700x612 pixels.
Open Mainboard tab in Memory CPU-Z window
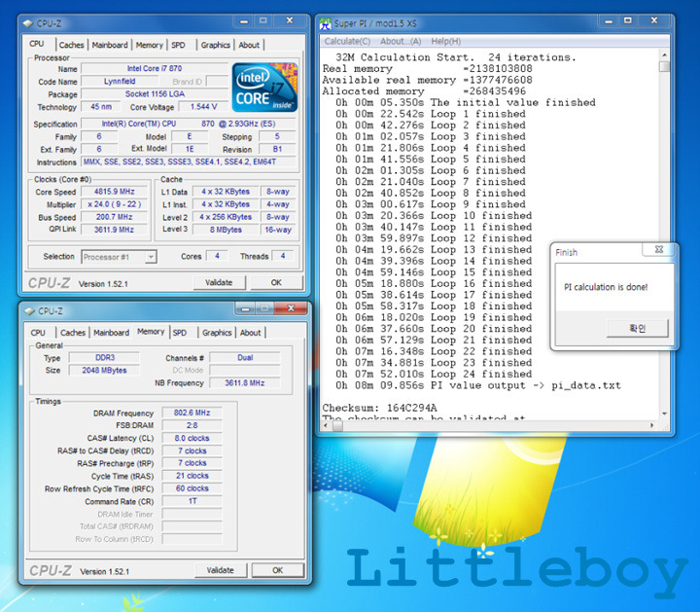tap(111, 333)
